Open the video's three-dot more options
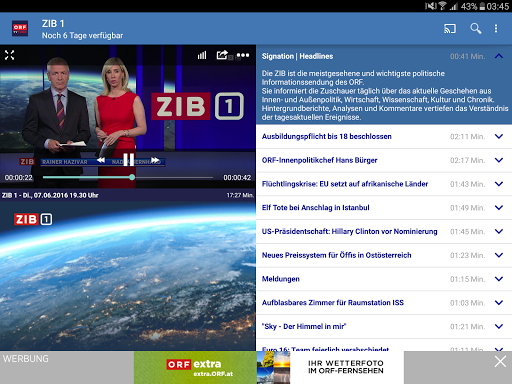The height and width of the screenshot is (384, 512). pos(243,55)
